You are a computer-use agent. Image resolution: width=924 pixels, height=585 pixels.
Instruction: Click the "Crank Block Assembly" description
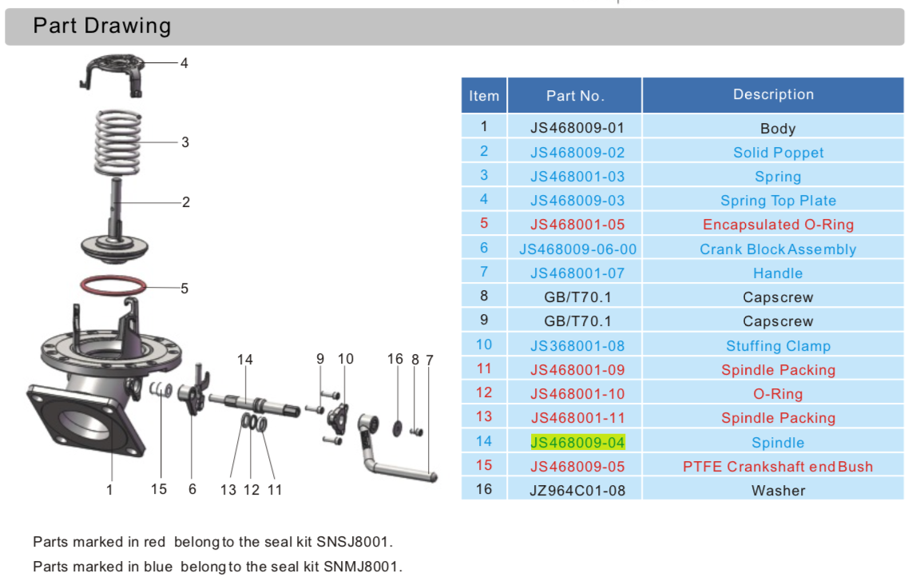pos(778,249)
